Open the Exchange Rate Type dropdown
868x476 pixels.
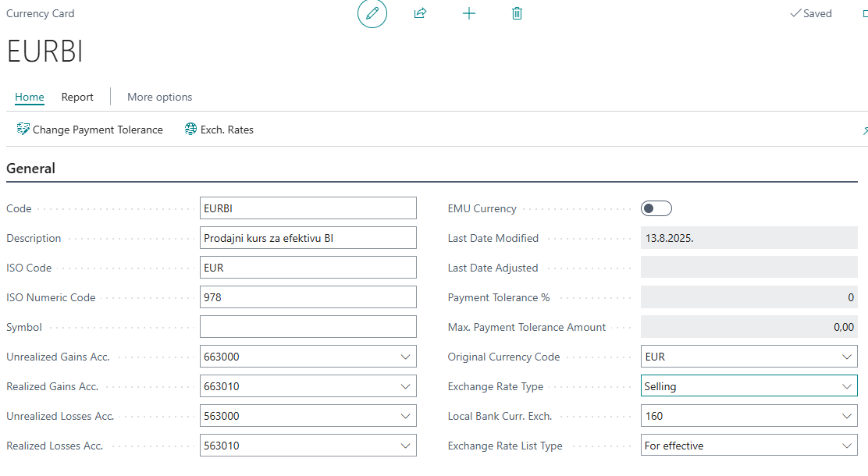pos(847,386)
